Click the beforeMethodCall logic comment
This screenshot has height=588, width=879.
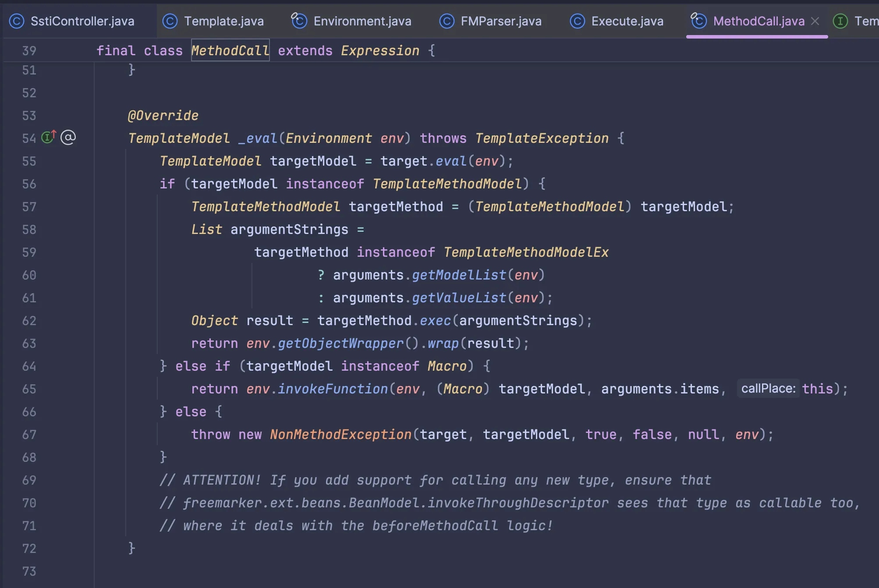tap(356, 526)
